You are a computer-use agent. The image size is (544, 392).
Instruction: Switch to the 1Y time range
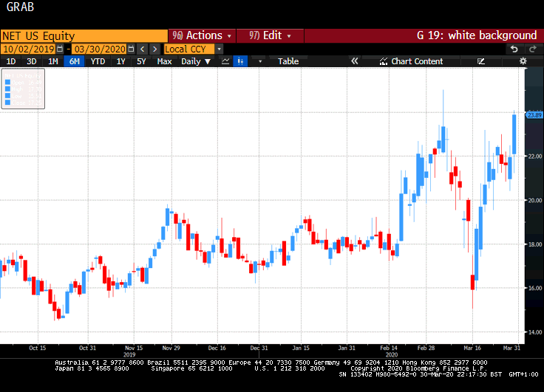(120, 61)
